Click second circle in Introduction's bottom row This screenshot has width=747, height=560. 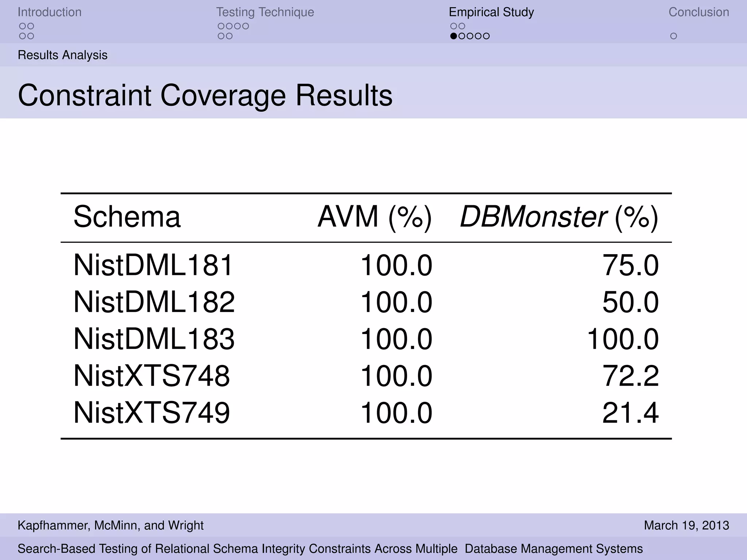click(x=31, y=36)
